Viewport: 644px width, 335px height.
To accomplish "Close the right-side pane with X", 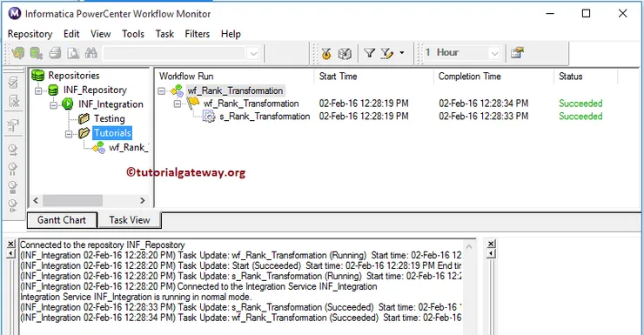I will 491,244.
